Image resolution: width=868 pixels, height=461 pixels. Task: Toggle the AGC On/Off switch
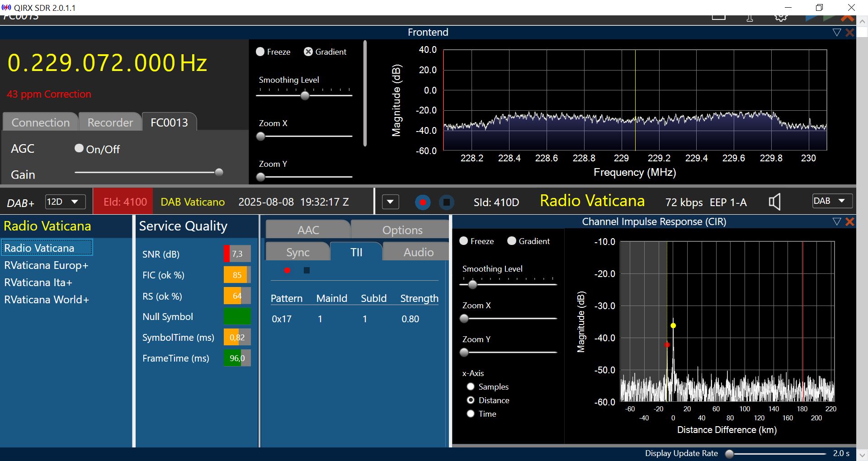79,148
